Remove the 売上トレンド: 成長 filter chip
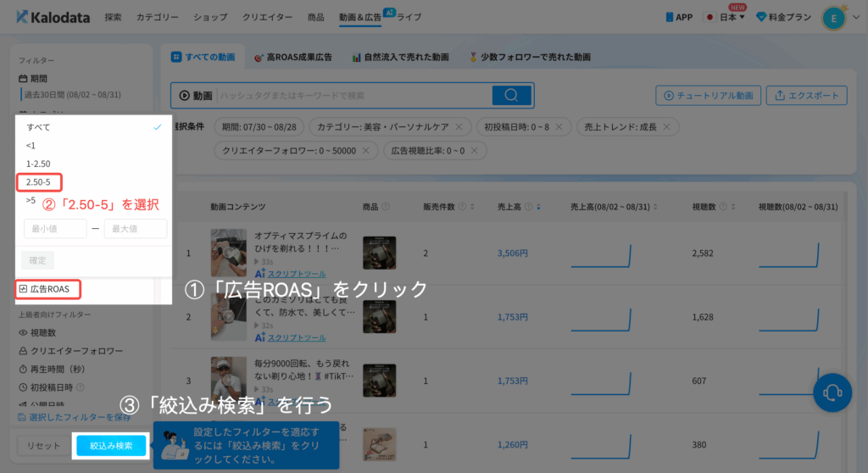 pos(666,127)
